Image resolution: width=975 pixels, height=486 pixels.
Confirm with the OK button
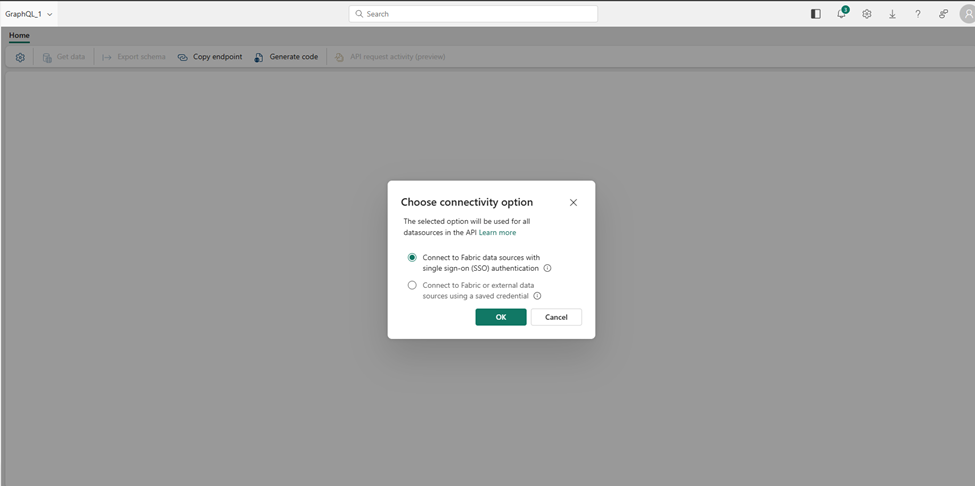coord(500,317)
